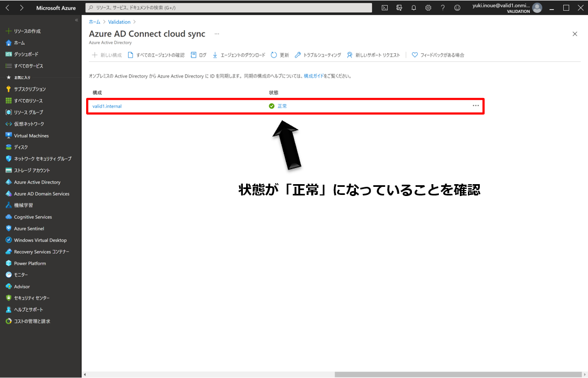
Task: Click the 仮想ネットワーク icon
Action: (9, 124)
